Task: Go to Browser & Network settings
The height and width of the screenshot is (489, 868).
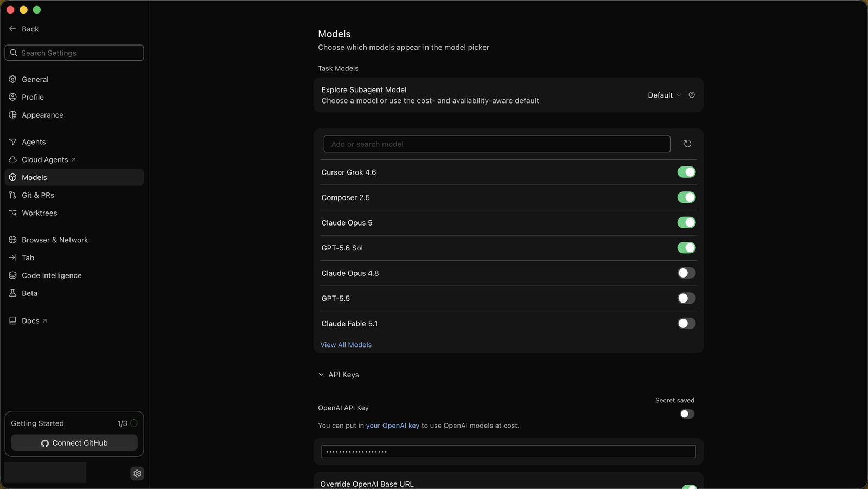Action: click(74, 240)
